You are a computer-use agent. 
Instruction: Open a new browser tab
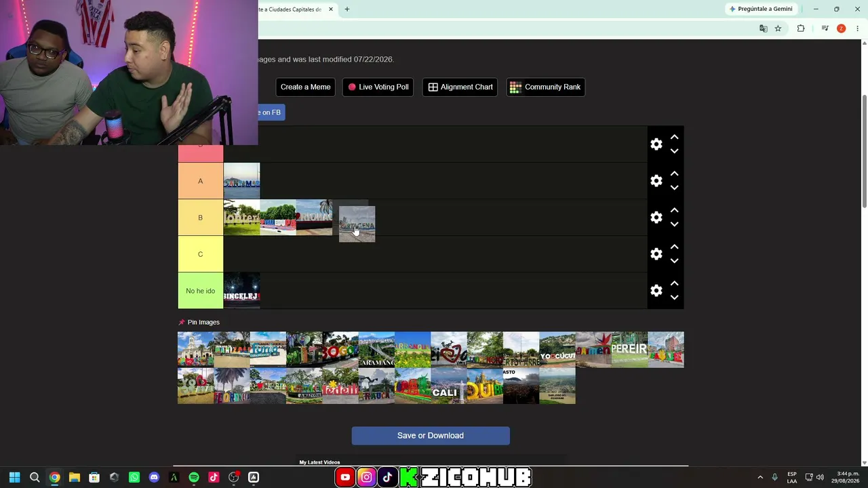[347, 9]
